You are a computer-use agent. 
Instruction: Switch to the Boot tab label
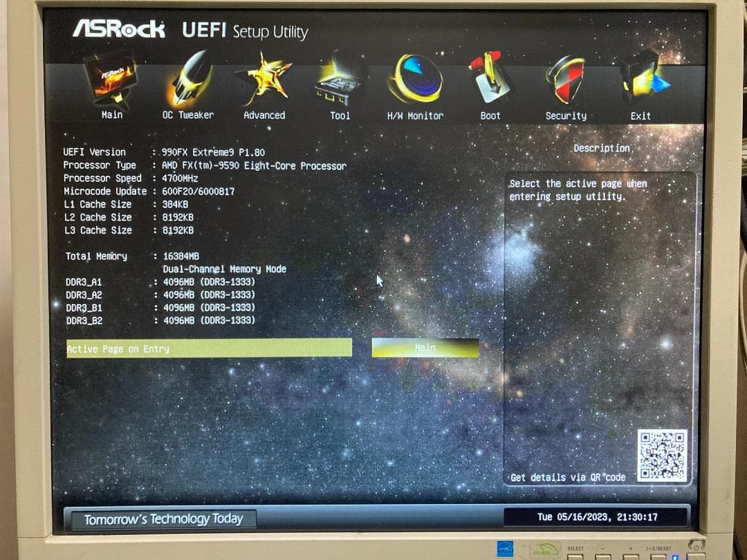click(490, 115)
